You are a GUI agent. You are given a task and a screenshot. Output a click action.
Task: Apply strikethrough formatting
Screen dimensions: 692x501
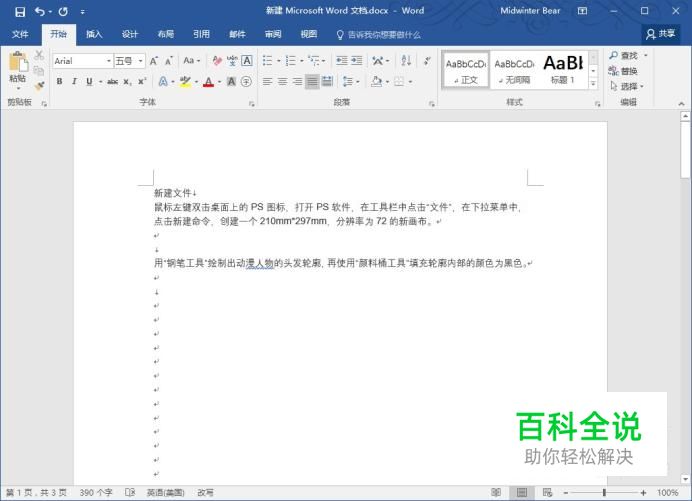(113, 82)
